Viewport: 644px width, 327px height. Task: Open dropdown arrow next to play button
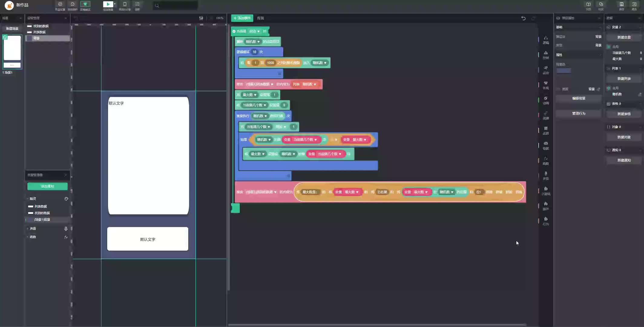coord(115,4)
